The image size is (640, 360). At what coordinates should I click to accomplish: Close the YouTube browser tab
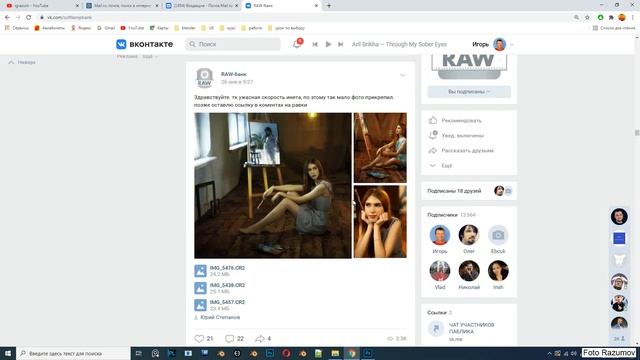(x=77, y=6)
